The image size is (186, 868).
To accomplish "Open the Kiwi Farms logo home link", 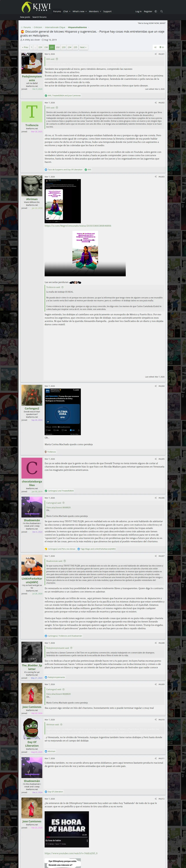I will click(x=36, y=7).
